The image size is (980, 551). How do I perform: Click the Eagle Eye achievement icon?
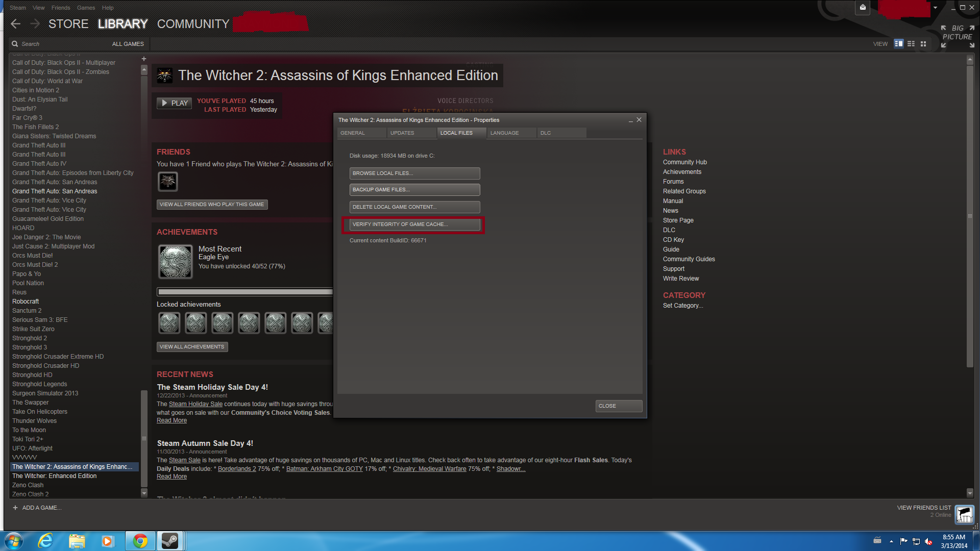point(175,262)
